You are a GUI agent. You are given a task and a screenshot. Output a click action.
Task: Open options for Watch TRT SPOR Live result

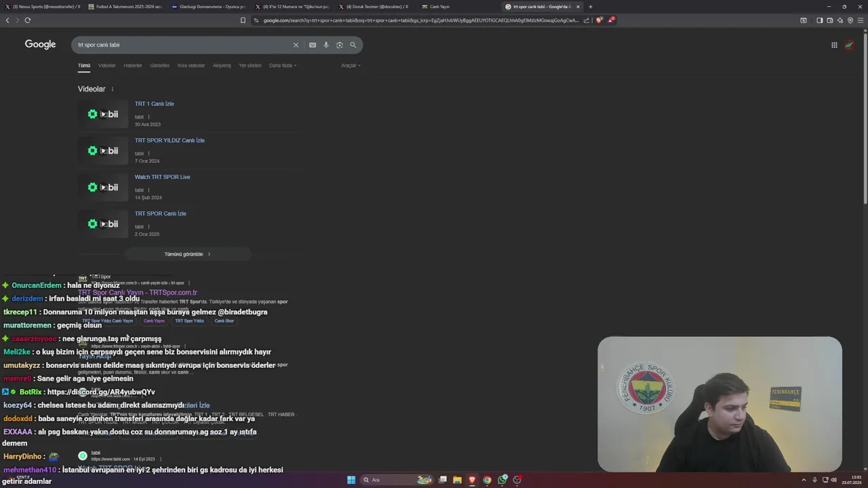[x=149, y=190]
